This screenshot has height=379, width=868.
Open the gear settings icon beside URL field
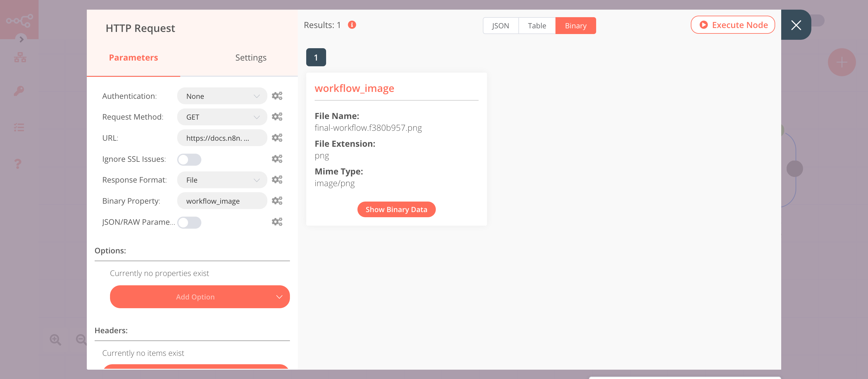coord(277,137)
